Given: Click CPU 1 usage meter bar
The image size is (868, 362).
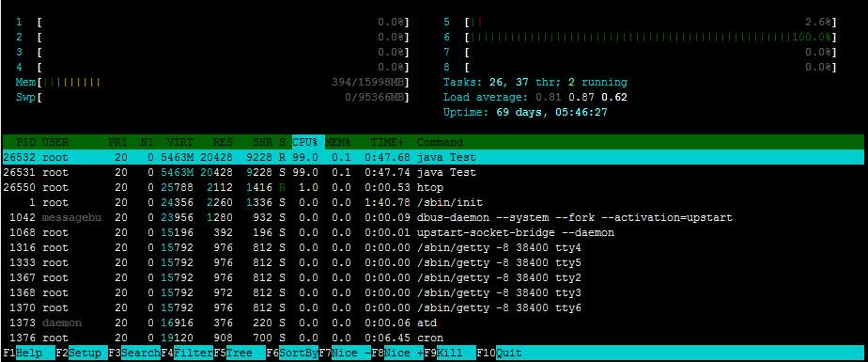Looking at the screenshot, I should pos(223,23).
